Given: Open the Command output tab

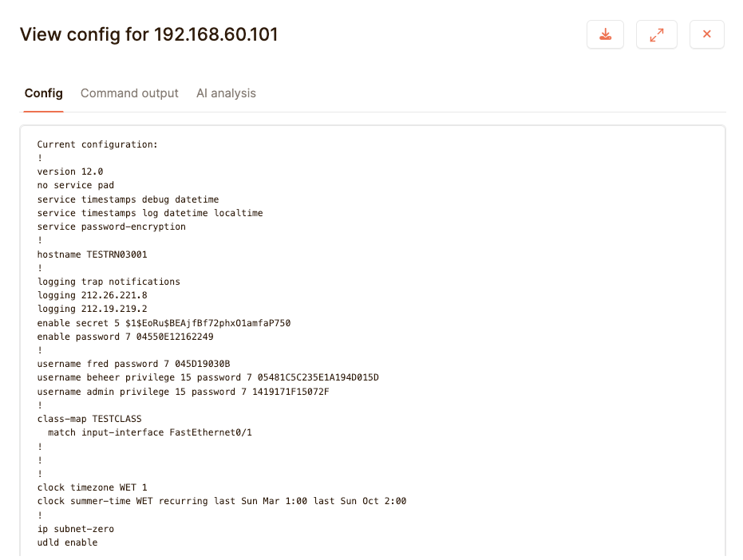Looking at the screenshot, I should (129, 93).
